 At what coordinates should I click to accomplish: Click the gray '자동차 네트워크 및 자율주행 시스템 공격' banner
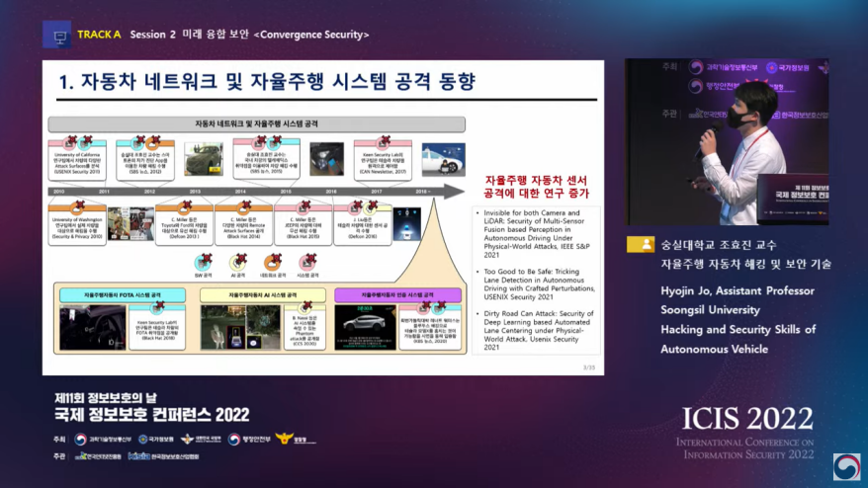(x=256, y=123)
